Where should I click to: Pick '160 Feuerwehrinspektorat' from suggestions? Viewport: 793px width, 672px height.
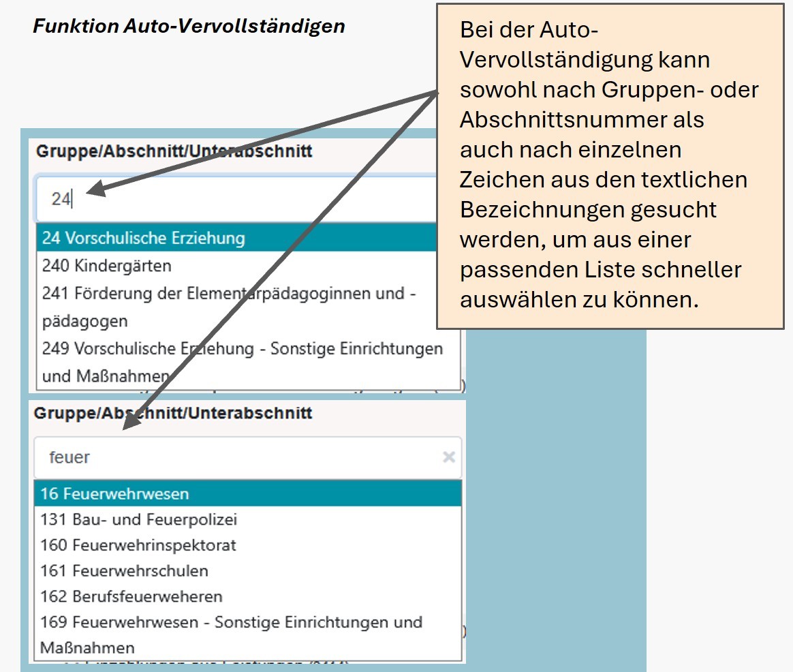point(138,545)
